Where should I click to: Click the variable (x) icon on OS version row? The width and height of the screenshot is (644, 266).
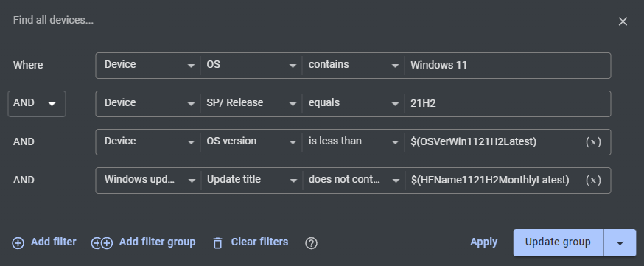click(593, 142)
